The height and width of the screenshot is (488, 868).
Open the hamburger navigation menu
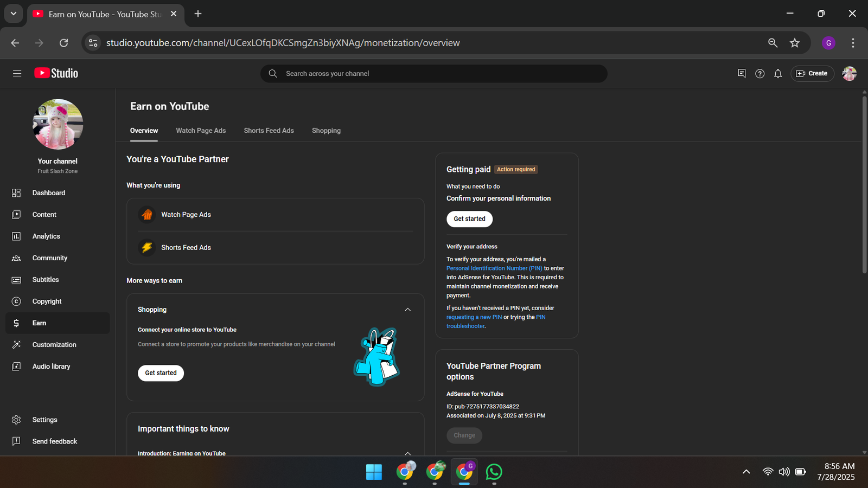pyautogui.click(x=17, y=73)
